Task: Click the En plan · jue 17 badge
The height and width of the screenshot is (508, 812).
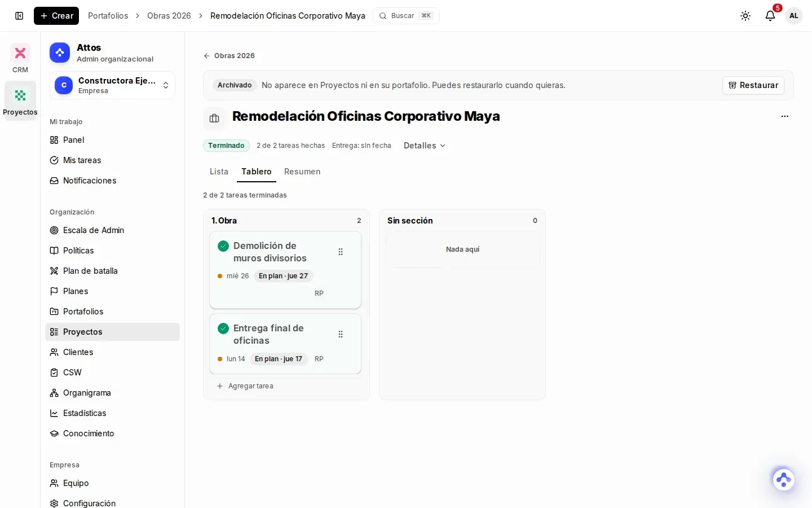Action: click(279, 359)
